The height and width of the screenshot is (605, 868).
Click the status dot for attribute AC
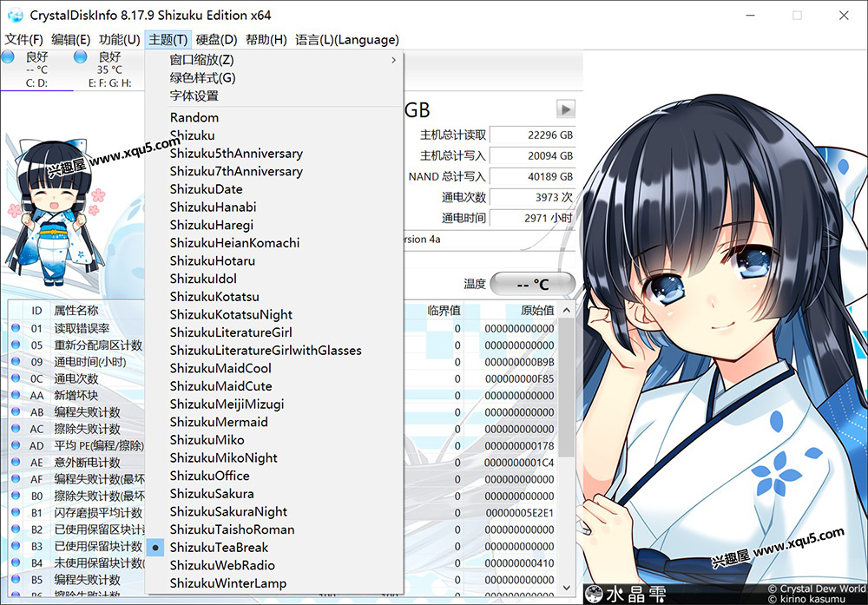coord(16,429)
